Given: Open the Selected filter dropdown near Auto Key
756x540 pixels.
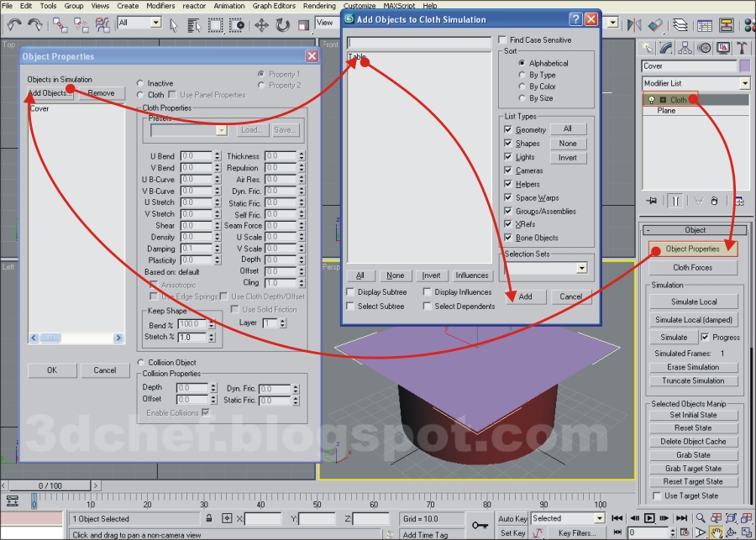Looking at the screenshot, I should [598, 518].
